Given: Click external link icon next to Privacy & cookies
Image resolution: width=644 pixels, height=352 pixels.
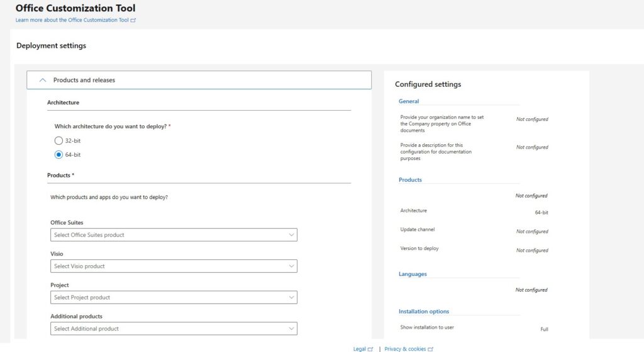Looking at the screenshot, I should coord(430,349).
